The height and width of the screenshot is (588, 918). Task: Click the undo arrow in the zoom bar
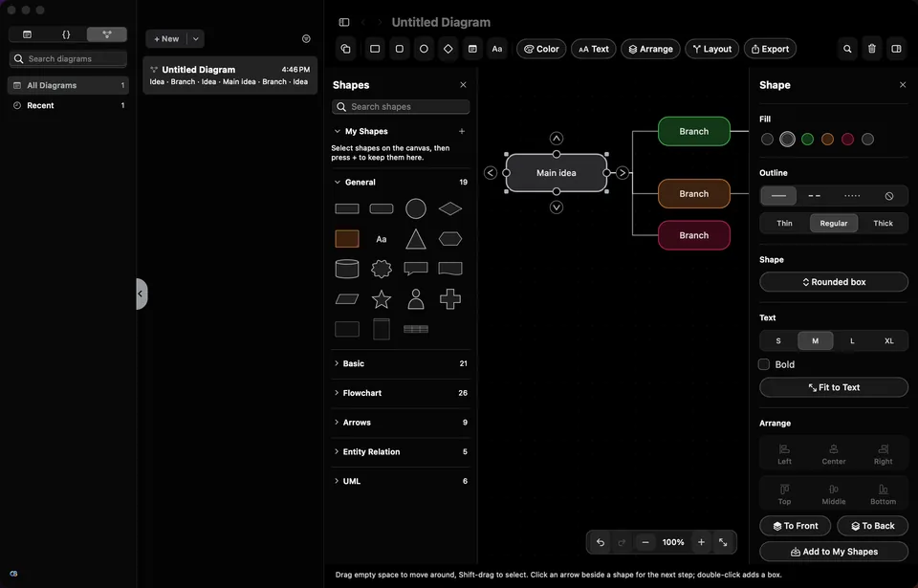pos(601,542)
